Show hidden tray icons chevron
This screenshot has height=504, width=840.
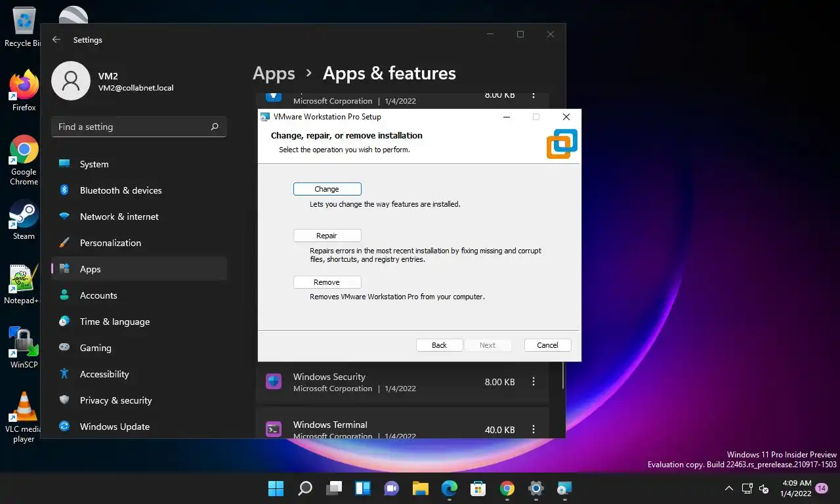coord(729,488)
